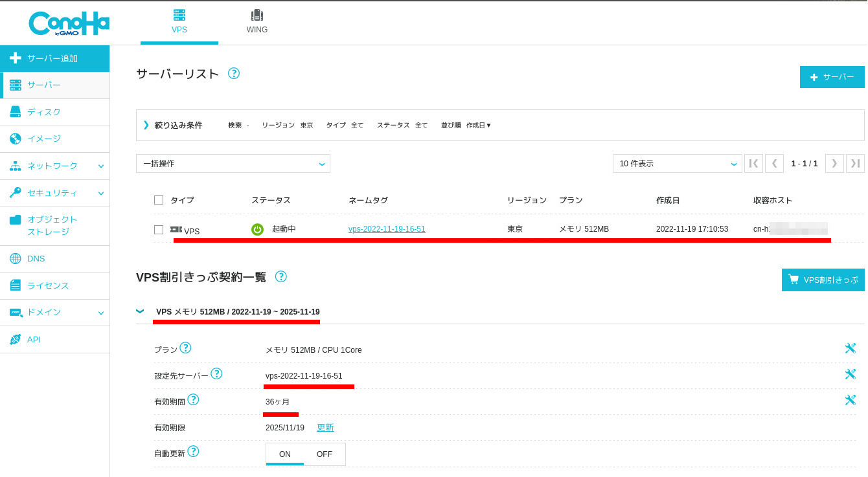Click the VPS type icon in server row
868x477 pixels.
(x=176, y=230)
